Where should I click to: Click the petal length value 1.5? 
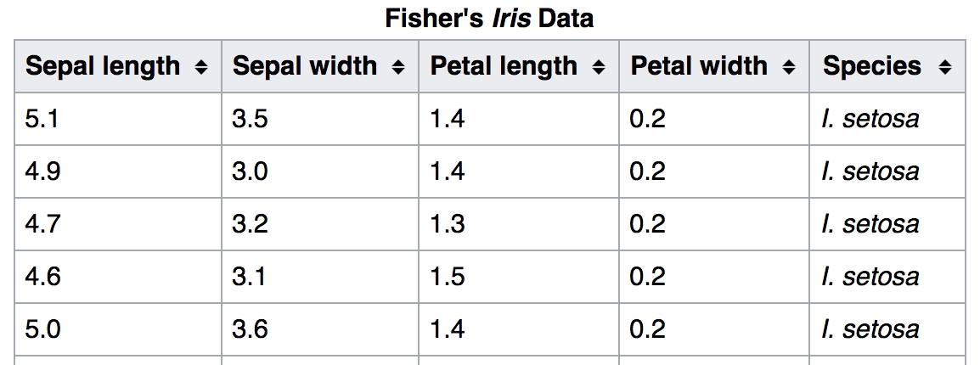click(448, 277)
